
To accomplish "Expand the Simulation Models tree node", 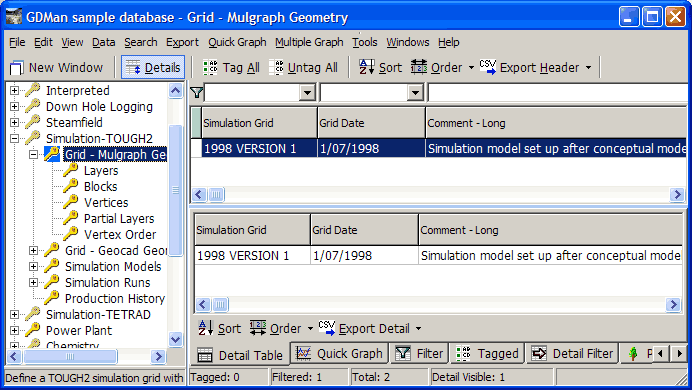I will click(x=34, y=266).
